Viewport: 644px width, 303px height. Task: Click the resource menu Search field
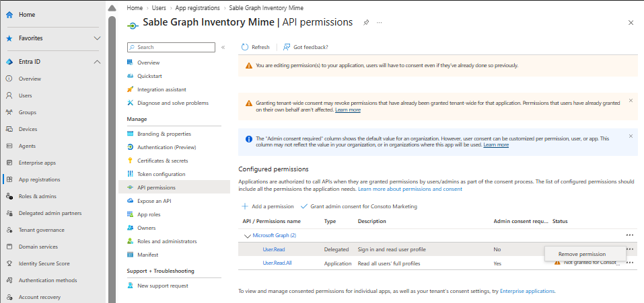point(172,48)
